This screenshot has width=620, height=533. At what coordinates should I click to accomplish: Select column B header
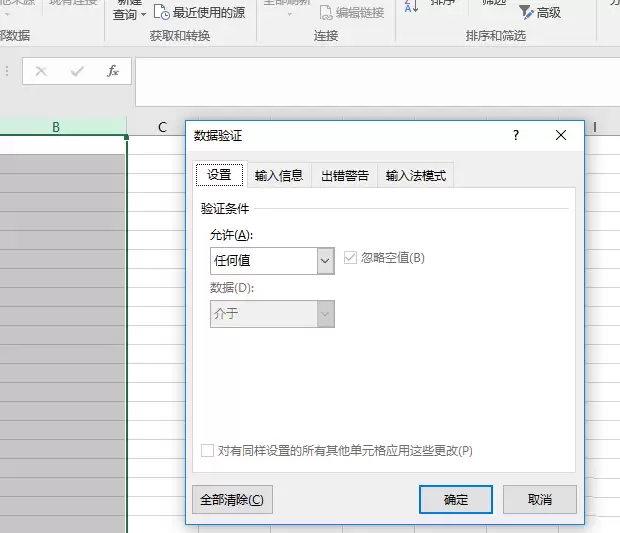tap(56, 127)
